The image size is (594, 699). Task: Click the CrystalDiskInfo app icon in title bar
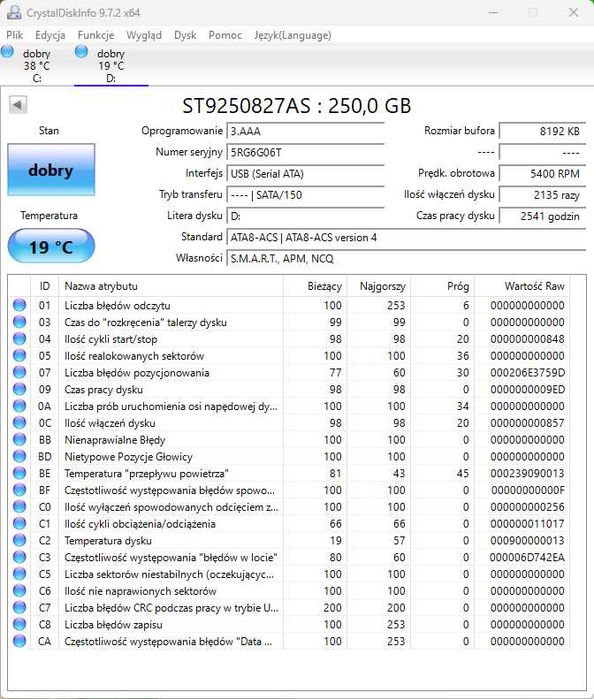click(14, 12)
